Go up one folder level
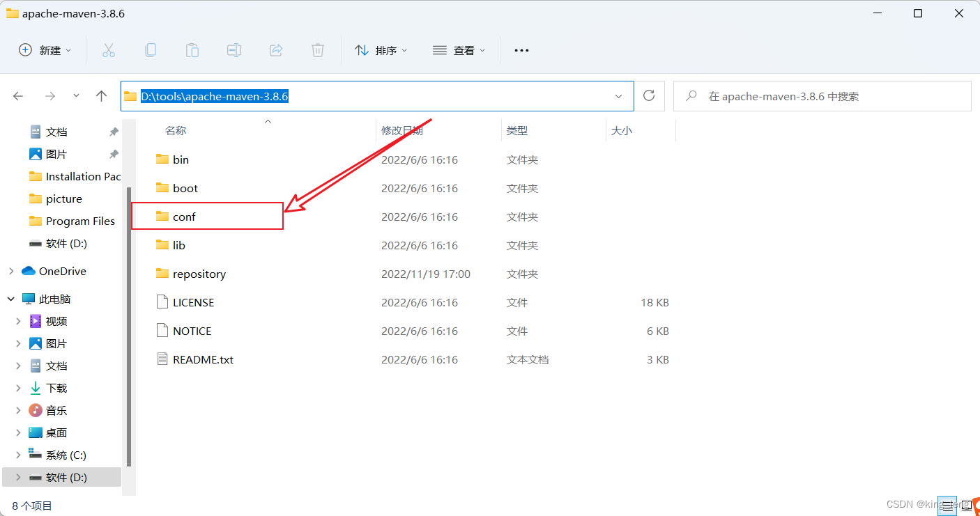980x516 pixels. (x=102, y=96)
